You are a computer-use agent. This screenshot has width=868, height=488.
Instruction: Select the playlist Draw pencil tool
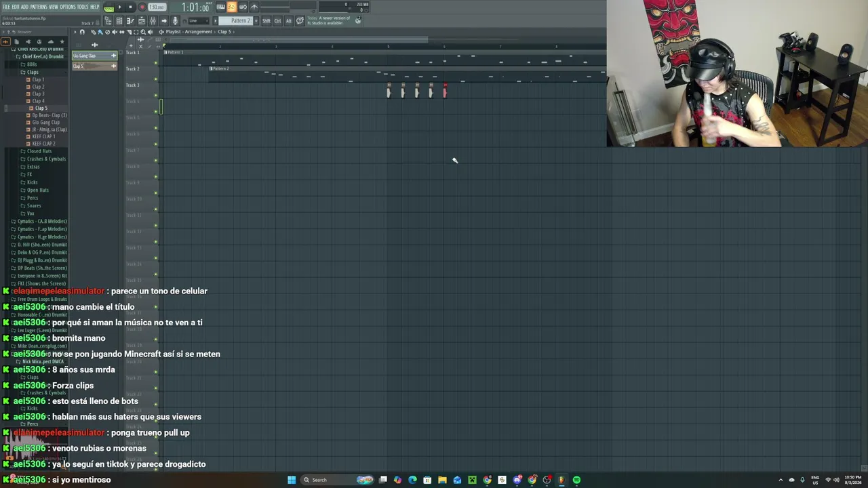[94, 32]
